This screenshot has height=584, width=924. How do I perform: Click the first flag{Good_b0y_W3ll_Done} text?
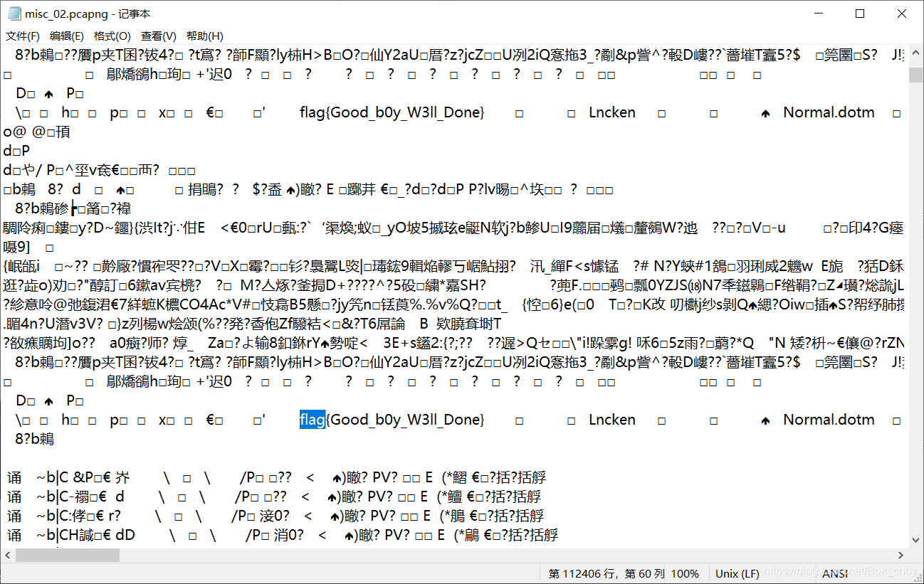coord(392,112)
